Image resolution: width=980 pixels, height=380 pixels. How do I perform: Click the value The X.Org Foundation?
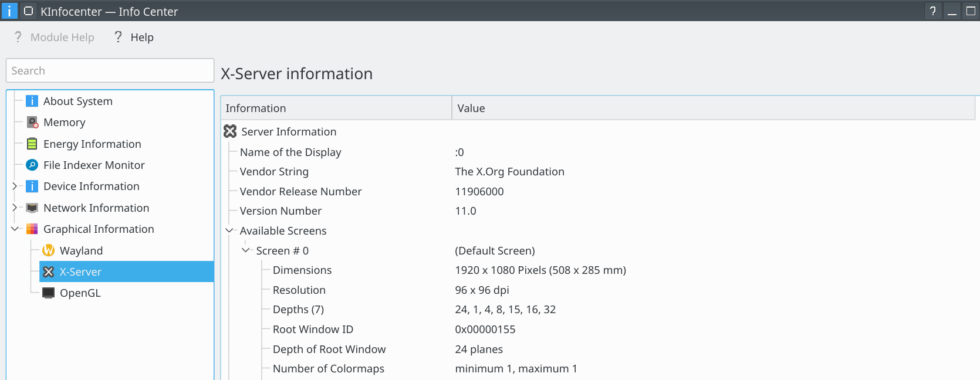[509, 172]
